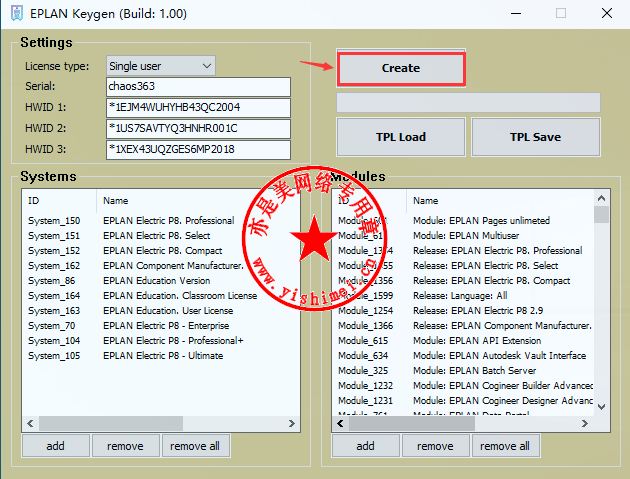Viewport: 630px width, 479px height.
Task: Click Modules list scroll-down arrow
Action: click(601, 407)
